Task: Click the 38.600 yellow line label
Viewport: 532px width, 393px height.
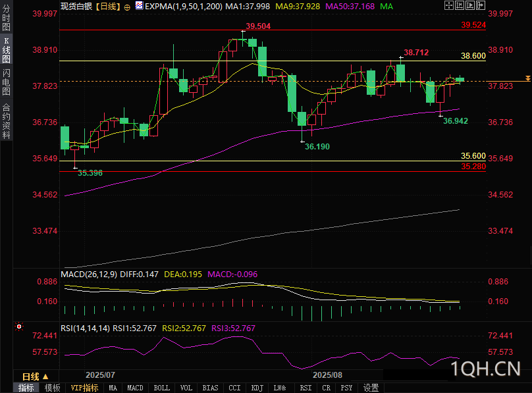Action: 473,56
